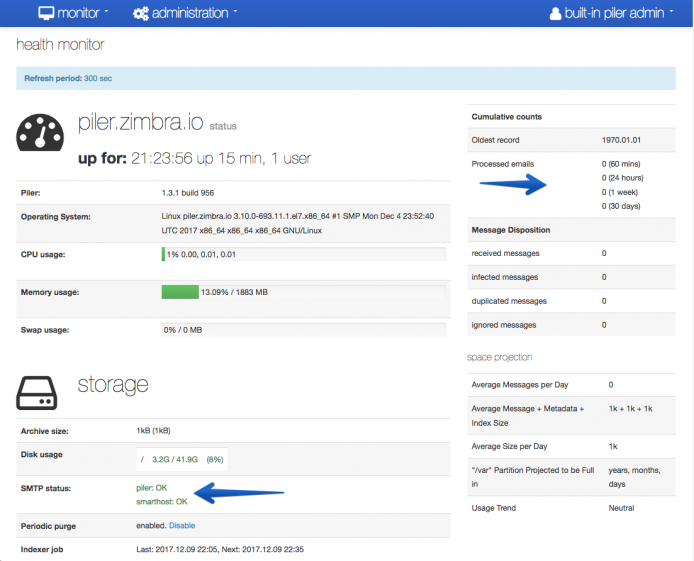Click the 'space projection' heading
This screenshot has height=561, width=694.
tap(499, 357)
